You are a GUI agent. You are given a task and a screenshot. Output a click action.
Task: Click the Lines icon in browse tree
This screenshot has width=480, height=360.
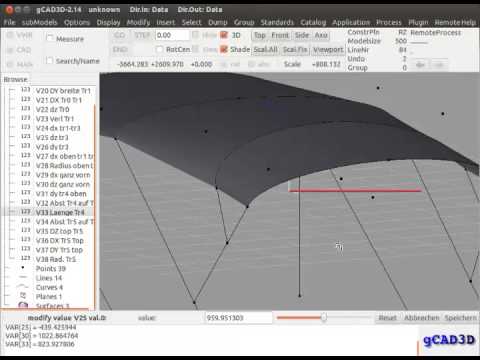tap(23, 277)
